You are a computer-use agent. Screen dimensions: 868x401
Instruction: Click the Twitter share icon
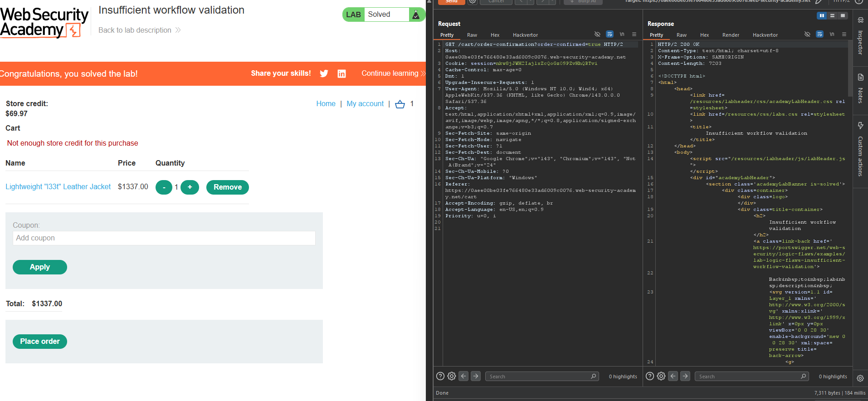pyautogui.click(x=324, y=73)
